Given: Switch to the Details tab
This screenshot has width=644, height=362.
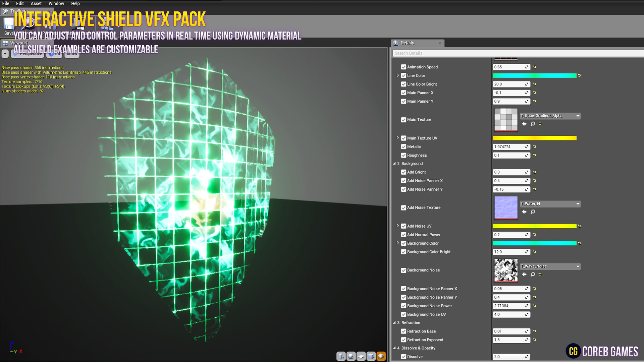Looking at the screenshot, I should click(x=409, y=43).
